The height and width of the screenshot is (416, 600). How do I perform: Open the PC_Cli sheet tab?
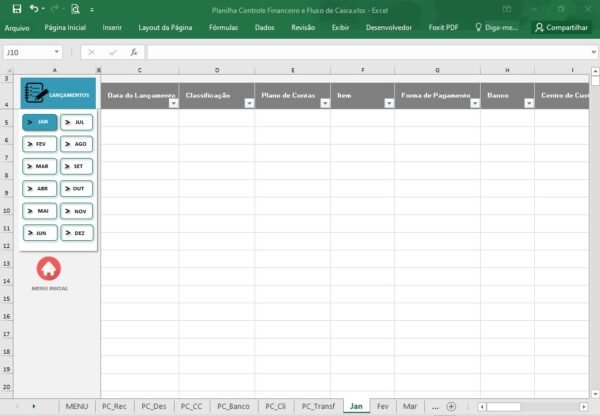click(x=276, y=406)
